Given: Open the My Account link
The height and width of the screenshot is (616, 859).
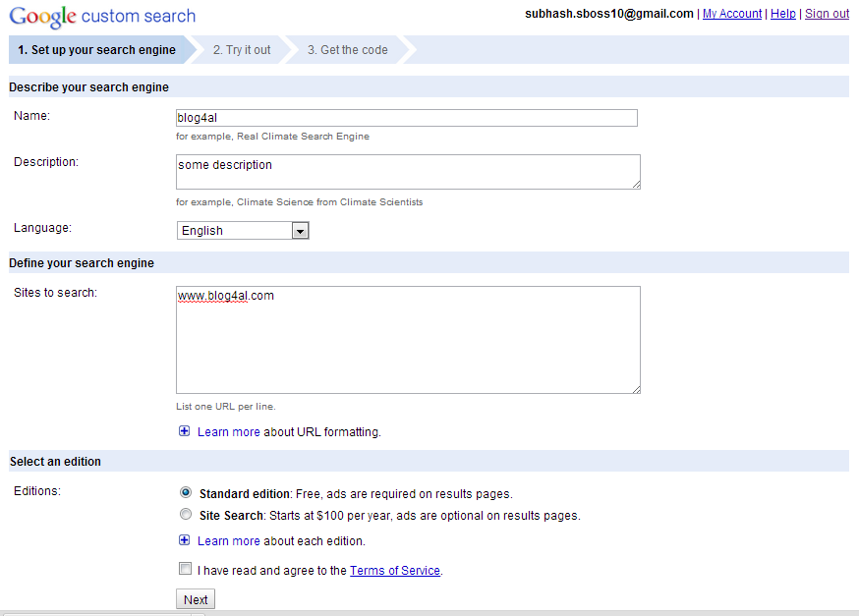Looking at the screenshot, I should coord(732,14).
